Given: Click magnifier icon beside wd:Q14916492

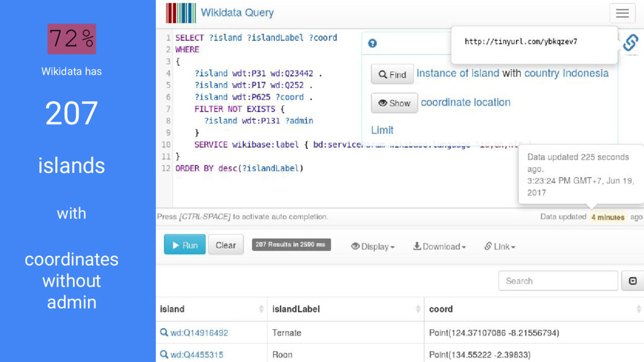Looking at the screenshot, I should pos(164,332).
